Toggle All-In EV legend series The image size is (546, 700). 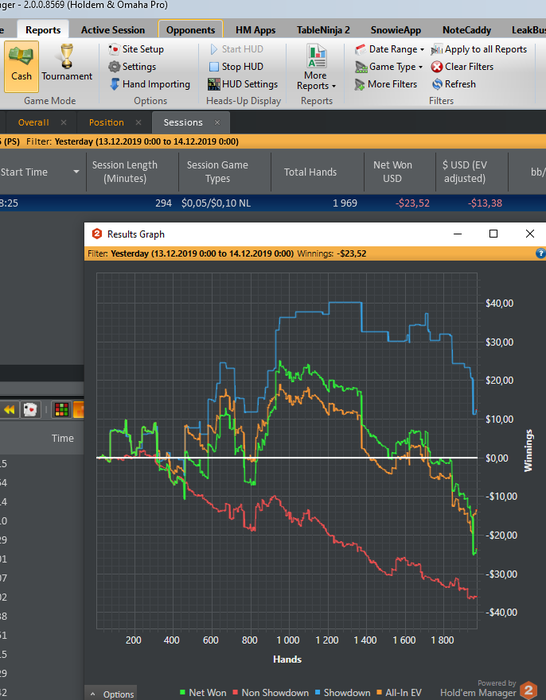[x=399, y=692]
